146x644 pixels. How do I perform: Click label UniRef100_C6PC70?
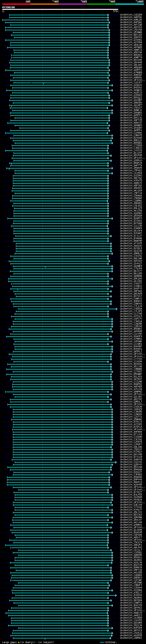tap(131, 319)
